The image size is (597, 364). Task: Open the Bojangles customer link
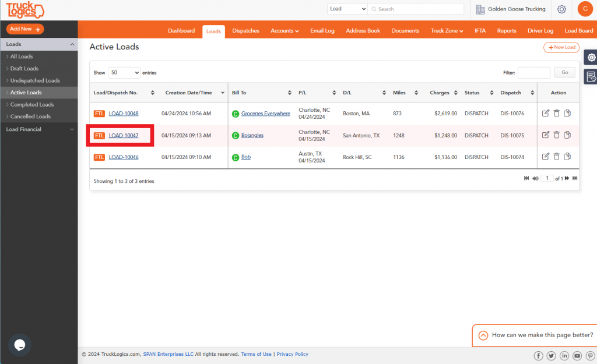[x=252, y=135]
